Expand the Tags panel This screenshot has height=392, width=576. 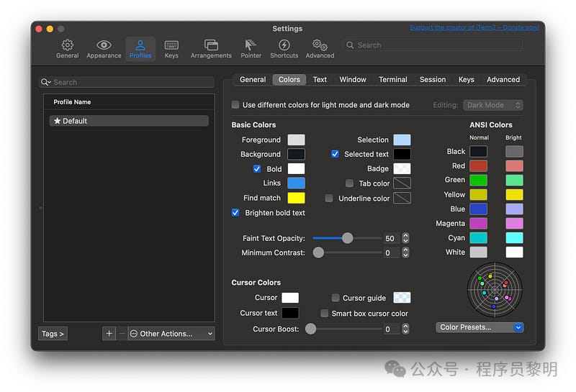53,334
